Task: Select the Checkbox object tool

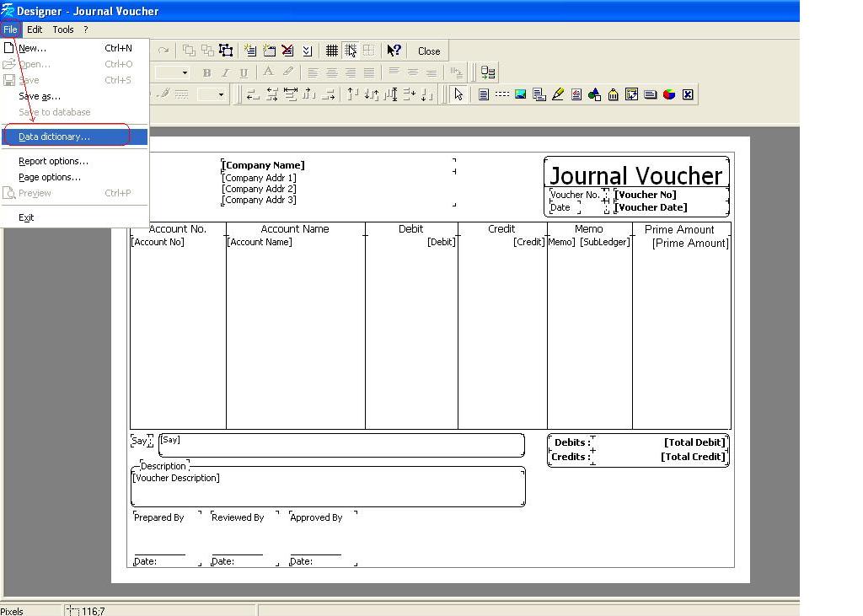Action: (x=688, y=94)
